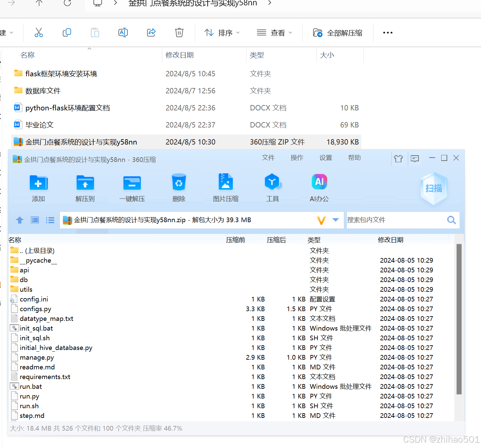Open the 文件 menu in 360压缩
This screenshot has width=481, height=448.
[268, 158]
